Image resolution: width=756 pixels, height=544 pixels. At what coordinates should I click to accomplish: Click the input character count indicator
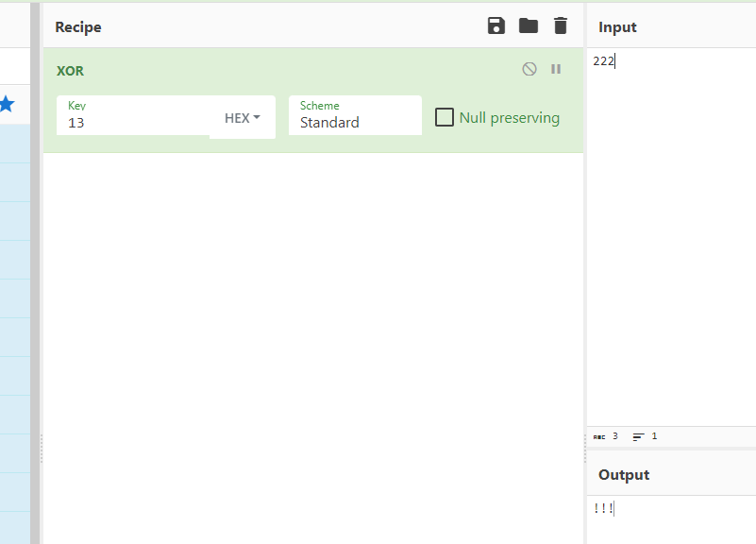(606, 436)
